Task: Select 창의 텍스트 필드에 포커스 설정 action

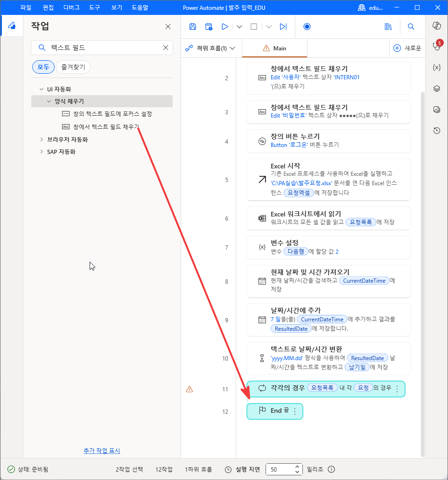Action: (x=107, y=114)
